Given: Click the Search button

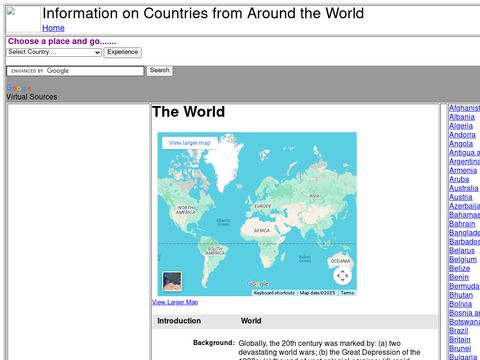Looking at the screenshot, I should point(159,71).
